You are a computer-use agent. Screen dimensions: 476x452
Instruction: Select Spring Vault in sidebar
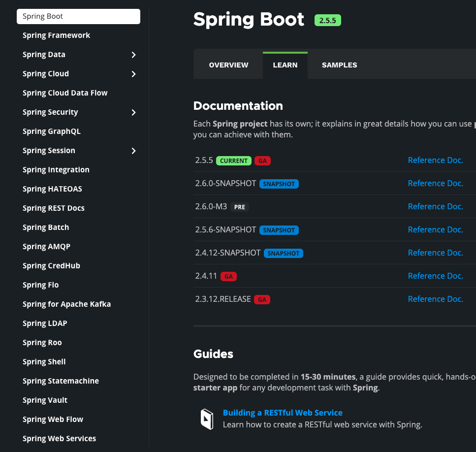pyautogui.click(x=45, y=400)
